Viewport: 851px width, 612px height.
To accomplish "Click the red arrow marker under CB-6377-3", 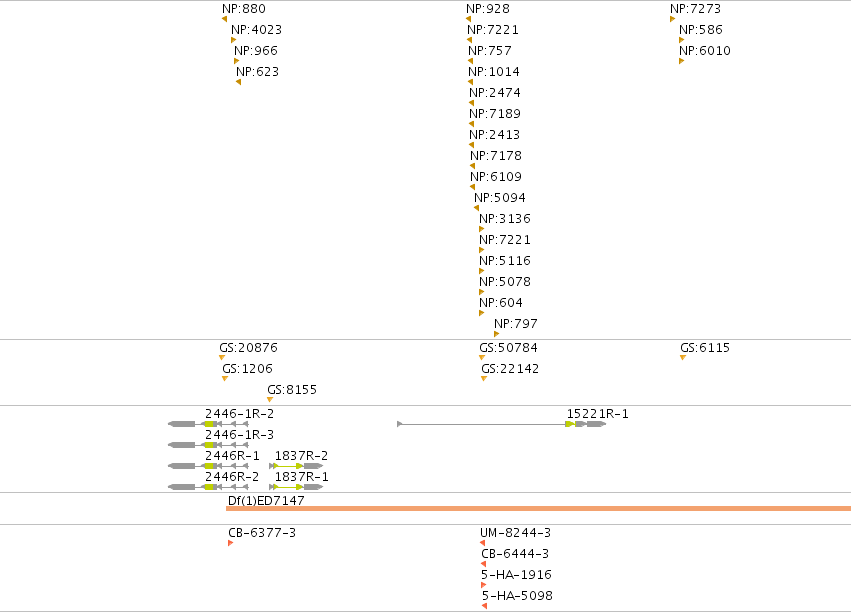I will (x=231, y=543).
